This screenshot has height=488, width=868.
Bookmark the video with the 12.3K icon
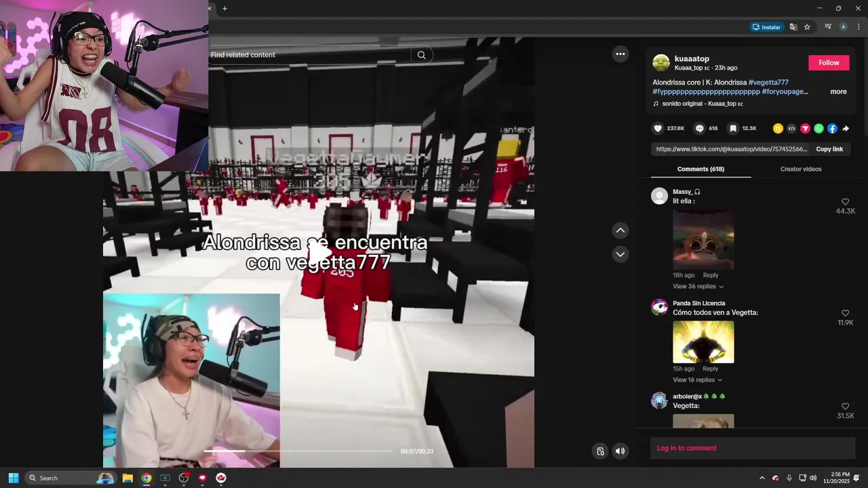733,128
